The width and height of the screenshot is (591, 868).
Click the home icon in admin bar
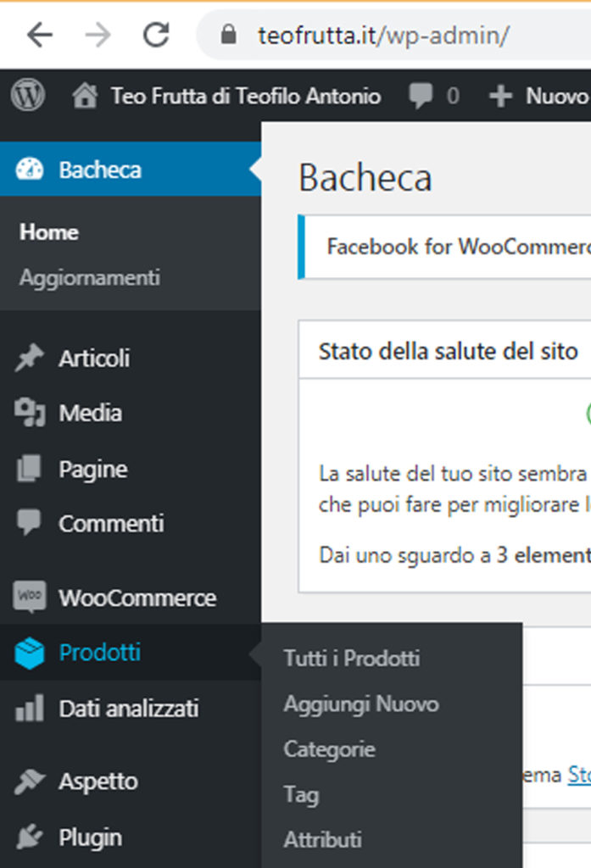click(x=85, y=96)
